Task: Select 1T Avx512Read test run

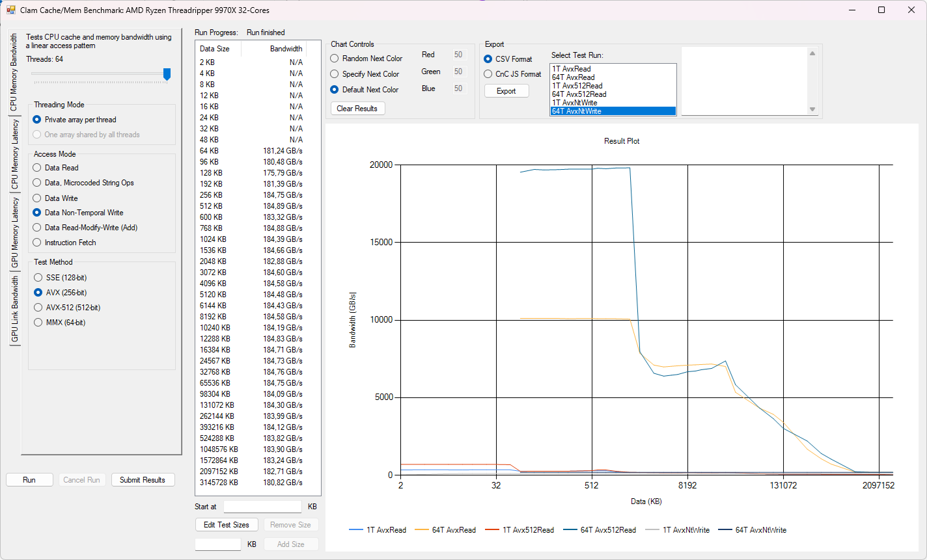Action: 613,86
